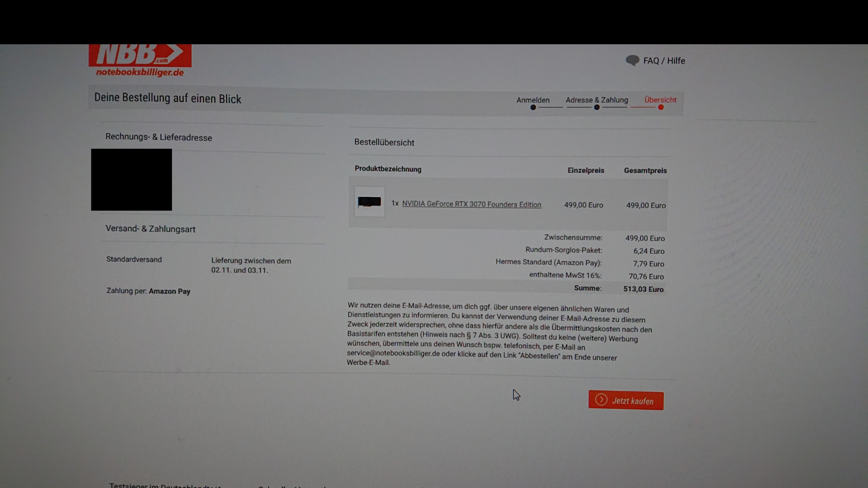The image size is (868, 488).
Task: Open NVIDIA GeForce RTX 3070 Founders Edition link
Action: click(472, 204)
